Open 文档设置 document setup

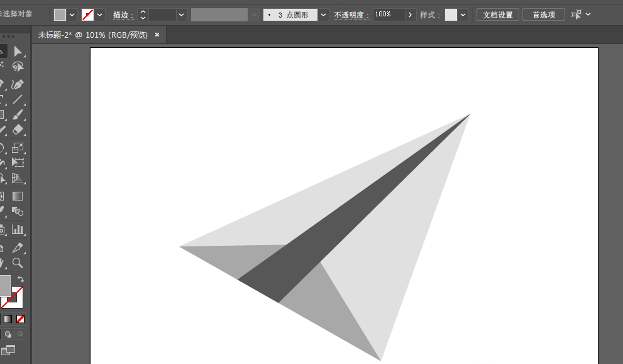point(498,14)
